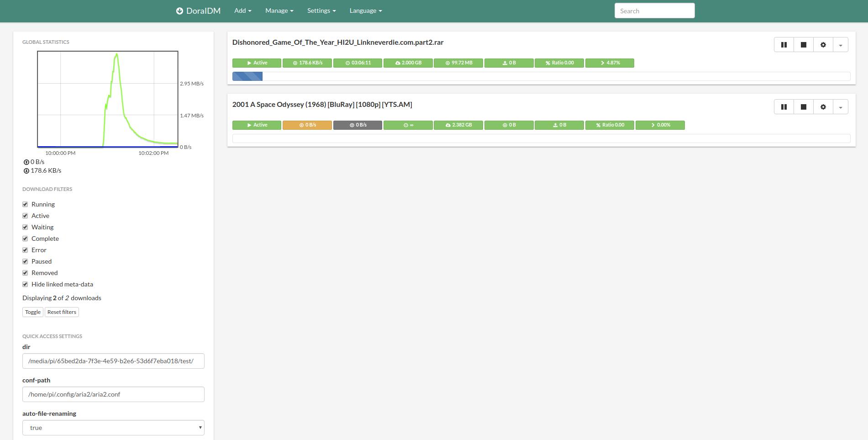The width and height of the screenshot is (868, 440).
Task: Click the Reset filters button
Action: 62,312
